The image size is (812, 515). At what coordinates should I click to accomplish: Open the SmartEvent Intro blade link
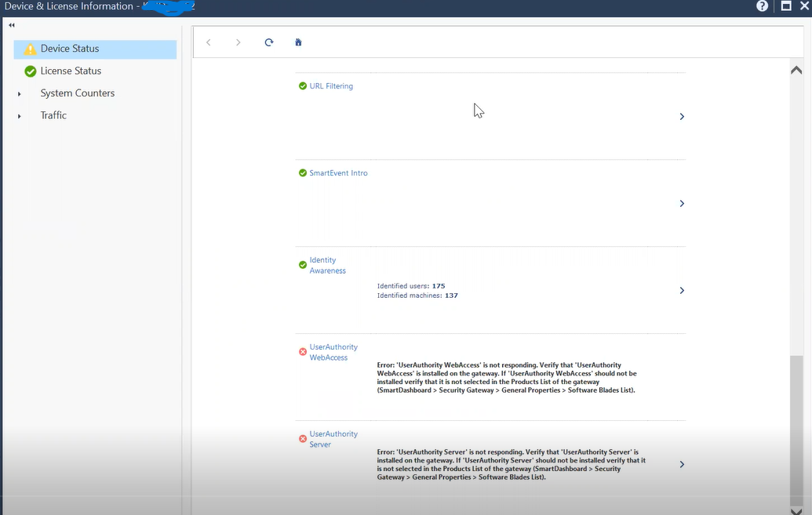tap(338, 172)
